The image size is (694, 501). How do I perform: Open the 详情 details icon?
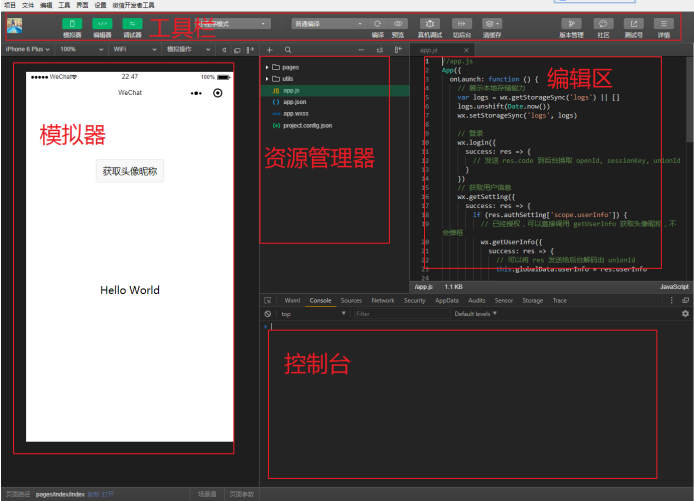click(x=663, y=24)
